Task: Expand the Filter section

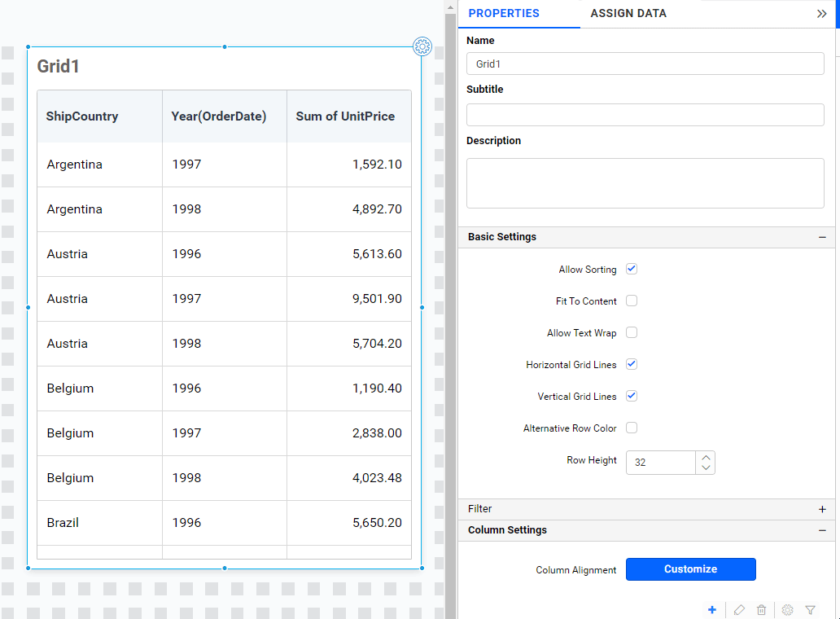Action: [822, 508]
